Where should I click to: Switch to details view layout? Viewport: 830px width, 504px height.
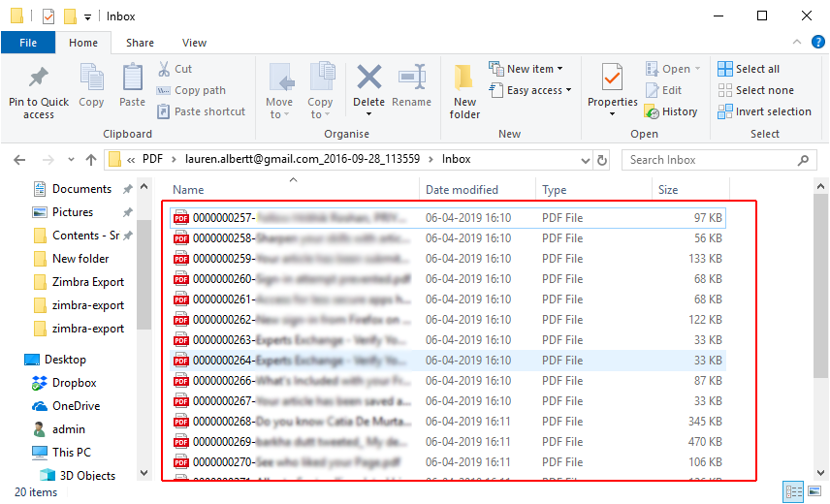click(794, 492)
